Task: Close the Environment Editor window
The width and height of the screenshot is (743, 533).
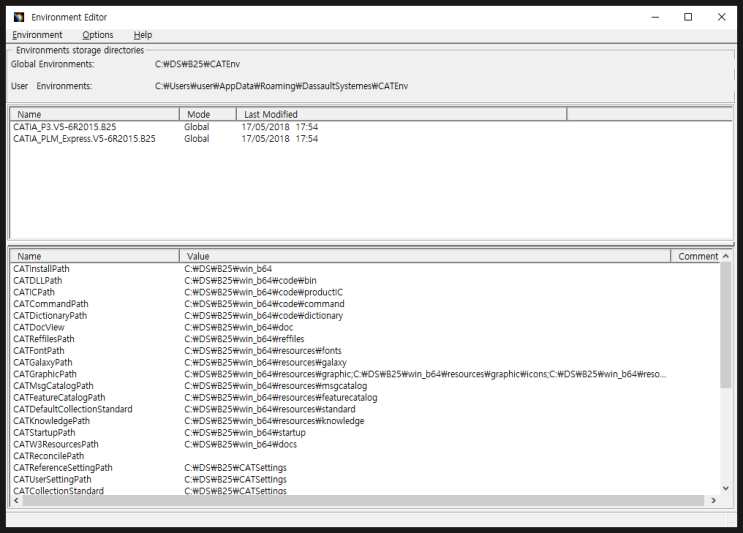Action: coord(722,17)
